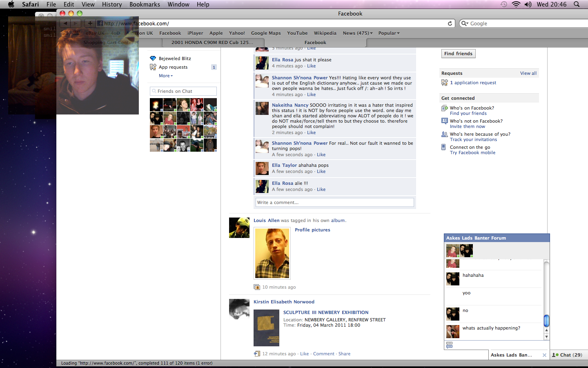Click the Who's here because of you icon

[445, 134]
